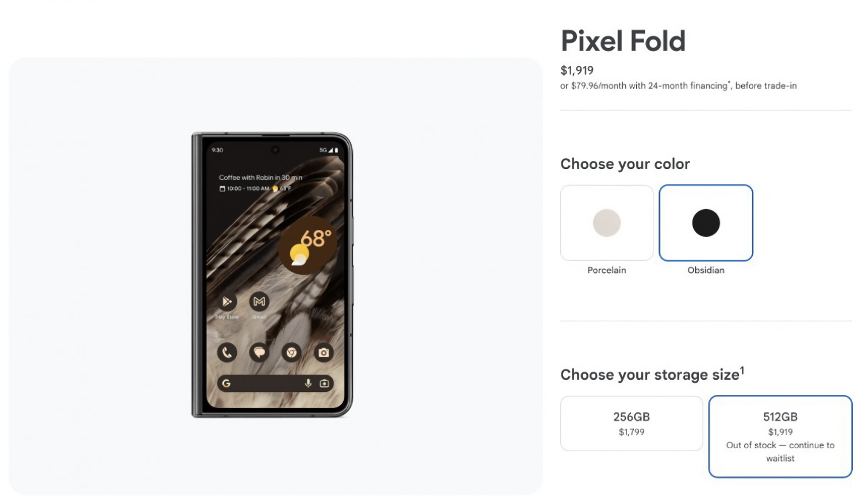This screenshot has height=504, width=862.
Task: Tap the Gmail icon on phone
Action: tap(259, 301)
